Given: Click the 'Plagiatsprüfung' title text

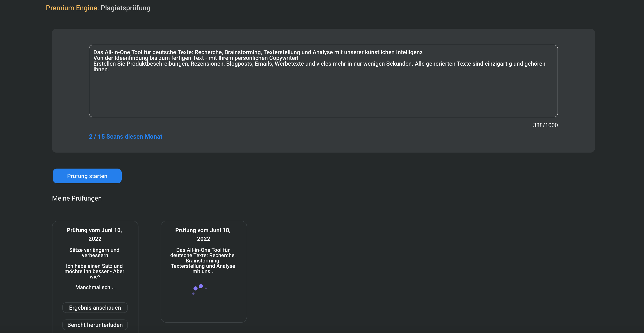Looking at the screenshot, I should pyautogui.click(x=126, y=8).
